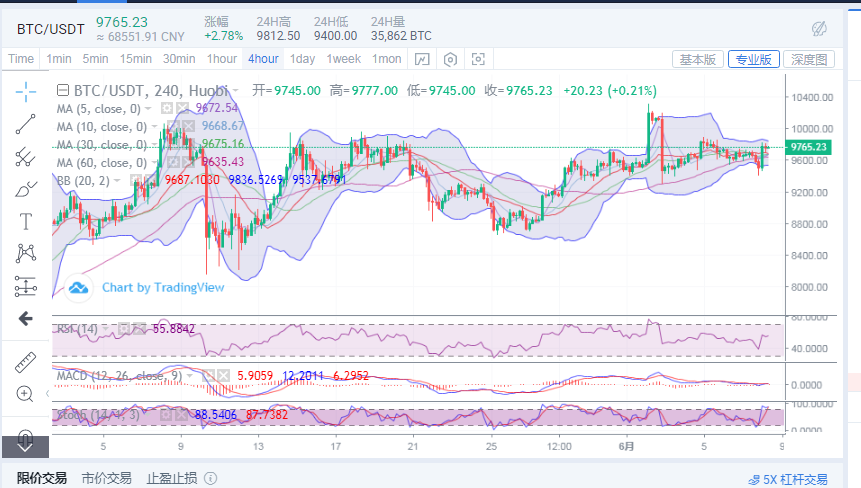Collapse the BTC/USDT legend box
This screenshot has width=861, height=488.
click(62, 90)
